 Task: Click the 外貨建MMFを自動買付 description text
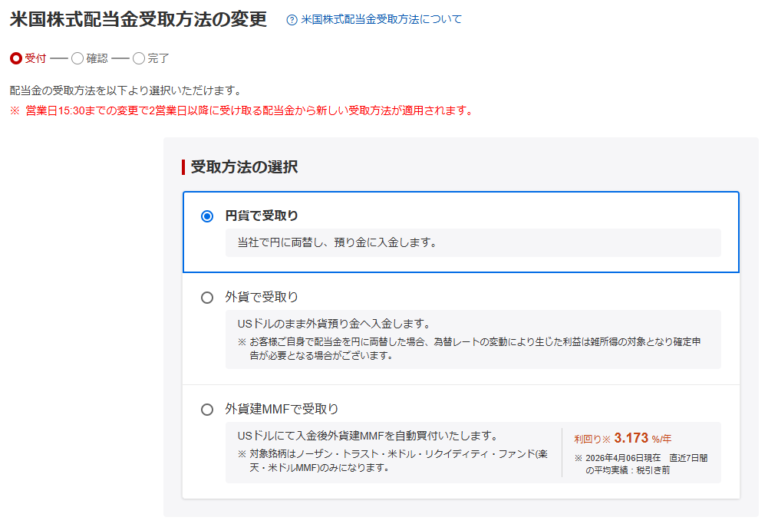[367, 436]
